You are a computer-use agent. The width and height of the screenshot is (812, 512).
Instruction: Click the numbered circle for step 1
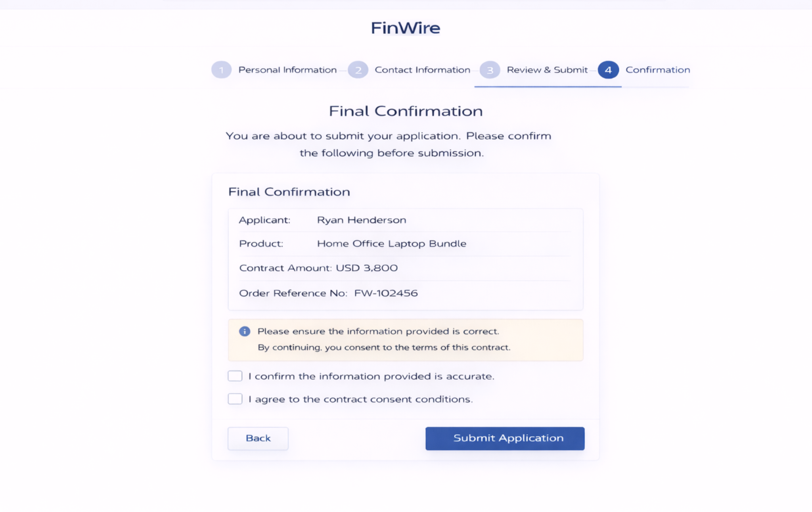pyautogui.click(x=222, y=70)
